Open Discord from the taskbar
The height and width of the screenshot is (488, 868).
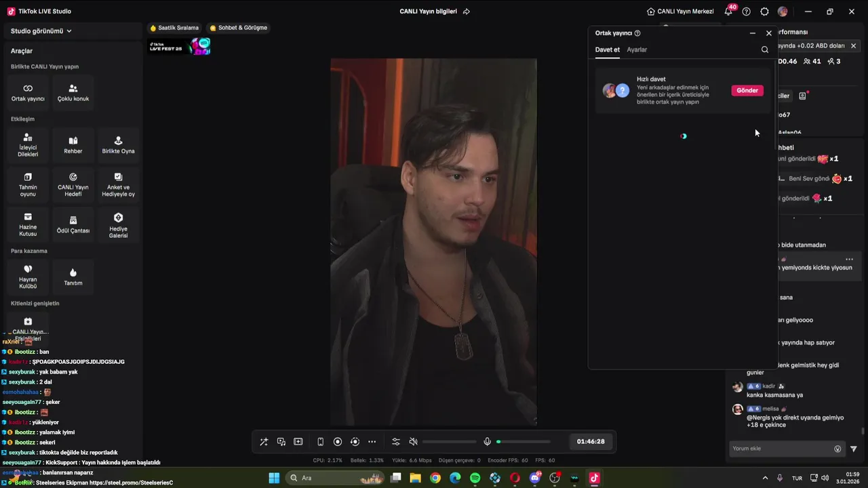(x=535, y=478)
